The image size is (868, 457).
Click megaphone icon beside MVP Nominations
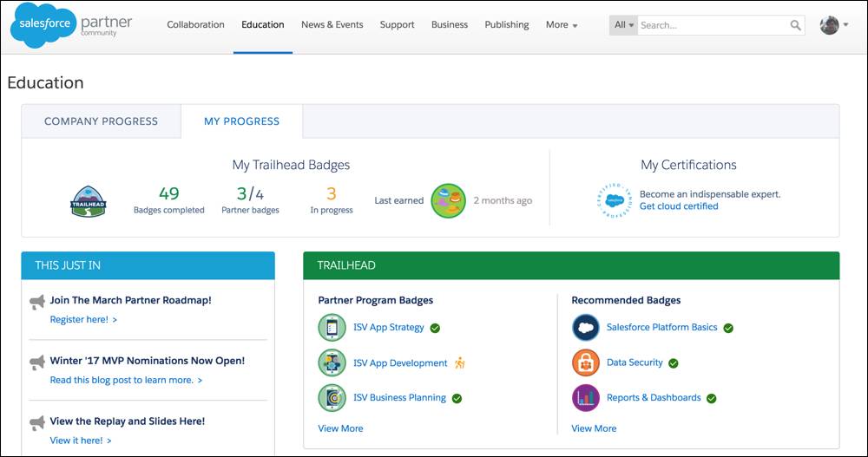37,362
